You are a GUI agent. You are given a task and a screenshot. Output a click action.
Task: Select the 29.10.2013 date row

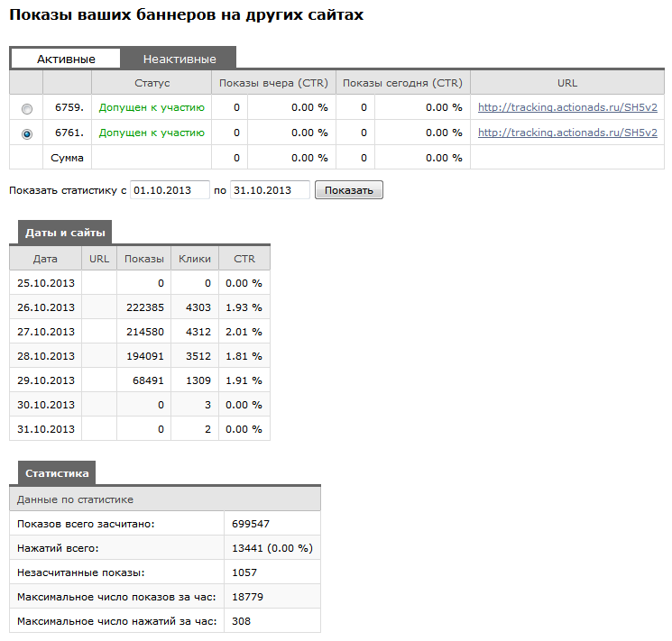click(140, 380)
